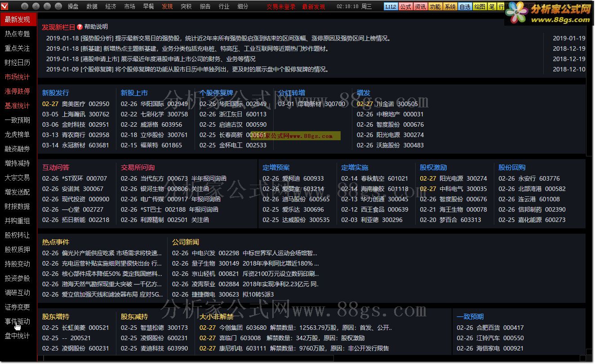Open the 交易所问询 section heading
This screenshot has width=595, height=364.
138,167
